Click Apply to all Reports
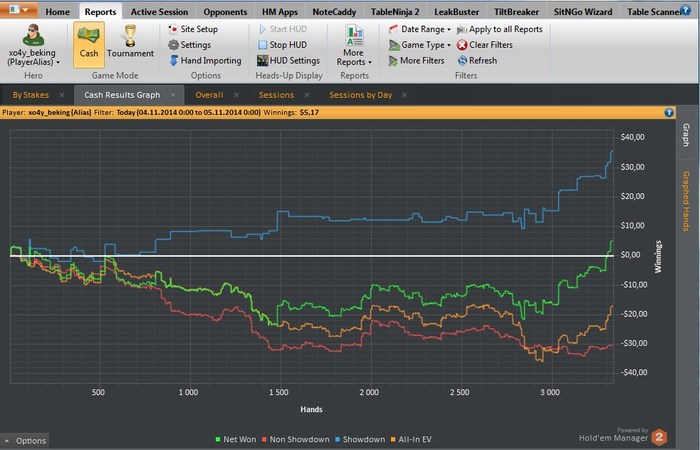700x450 pixels. point(500,29)
